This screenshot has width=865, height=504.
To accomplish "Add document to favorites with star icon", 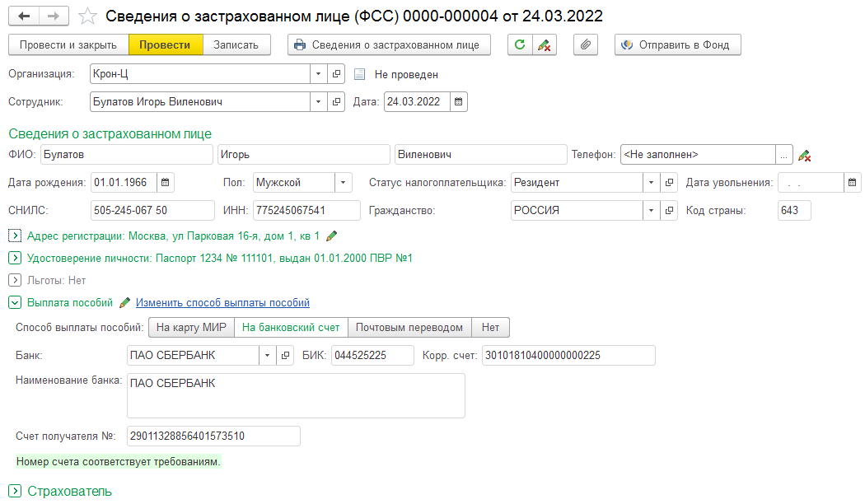I will [x=86, y=16].
